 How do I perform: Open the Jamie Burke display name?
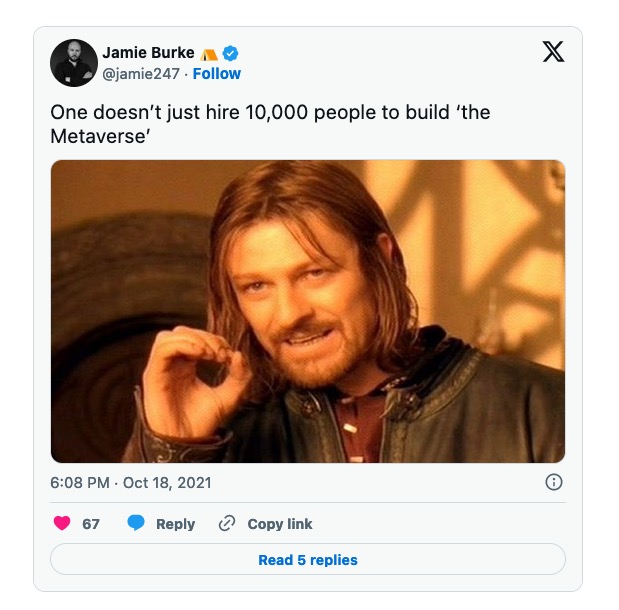(148, 53)
